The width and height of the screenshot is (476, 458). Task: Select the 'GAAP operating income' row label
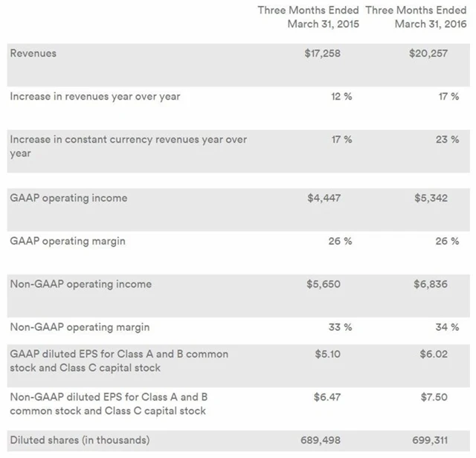pos(68,198)
